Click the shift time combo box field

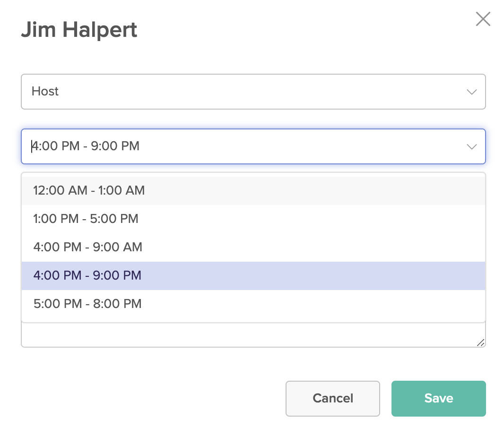pyautogui.click(x=253, y=146)
